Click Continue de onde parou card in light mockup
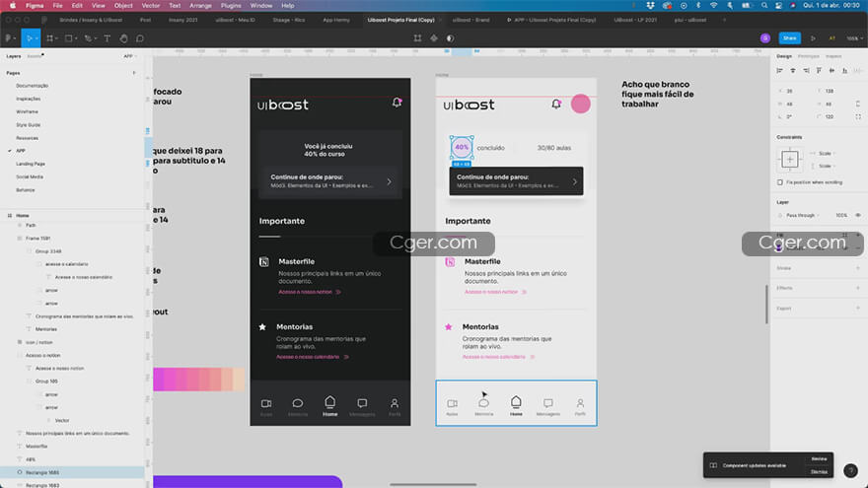The image size is (868, 488). click(x=516, y=181)
